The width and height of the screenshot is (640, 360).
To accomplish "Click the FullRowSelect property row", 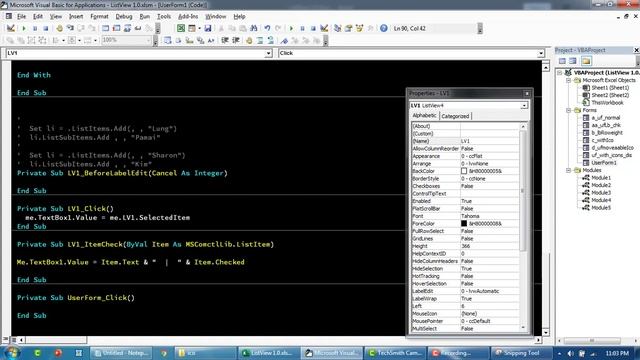I will pyautogui.click(x=465, y=231).
